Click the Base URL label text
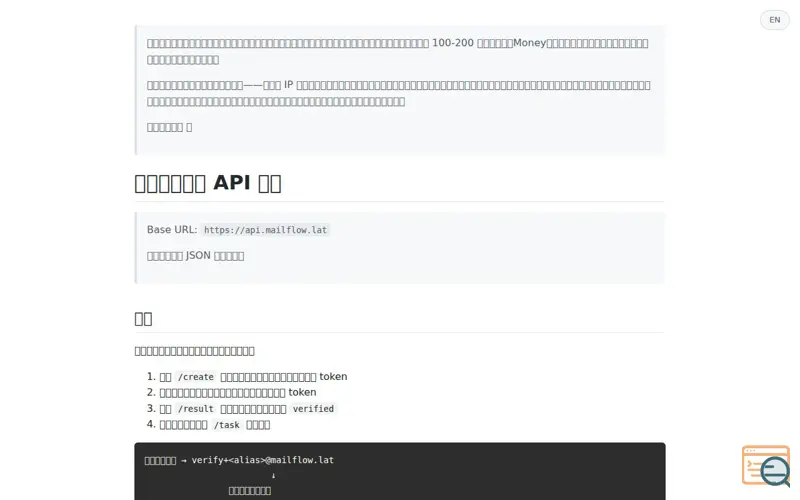 tap(172, 230)
